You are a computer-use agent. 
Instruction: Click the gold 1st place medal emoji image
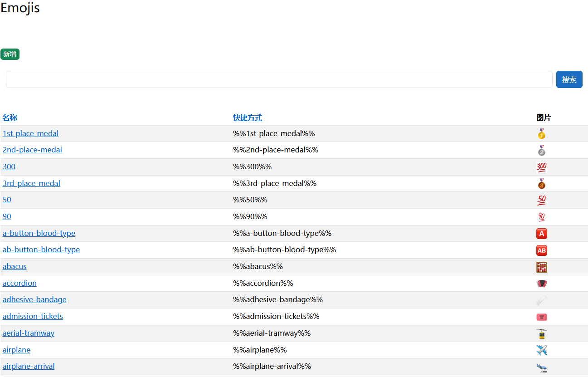coord(541,134)
